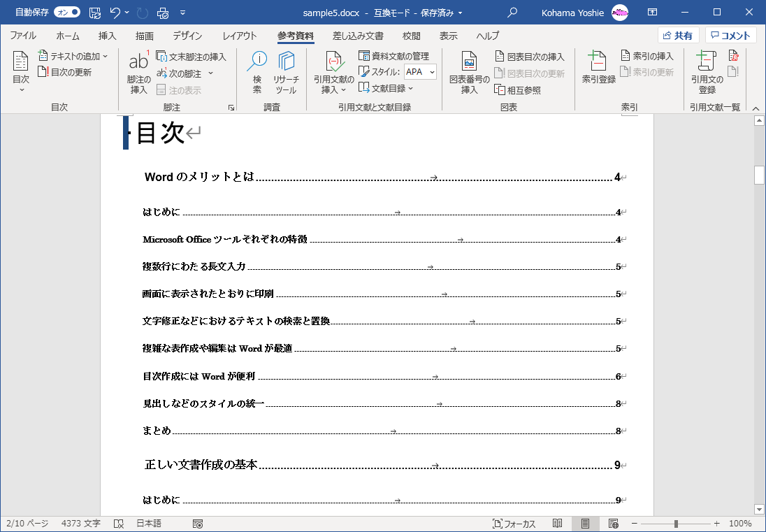Open the 文献目録 dropdown

coord(386,88)
